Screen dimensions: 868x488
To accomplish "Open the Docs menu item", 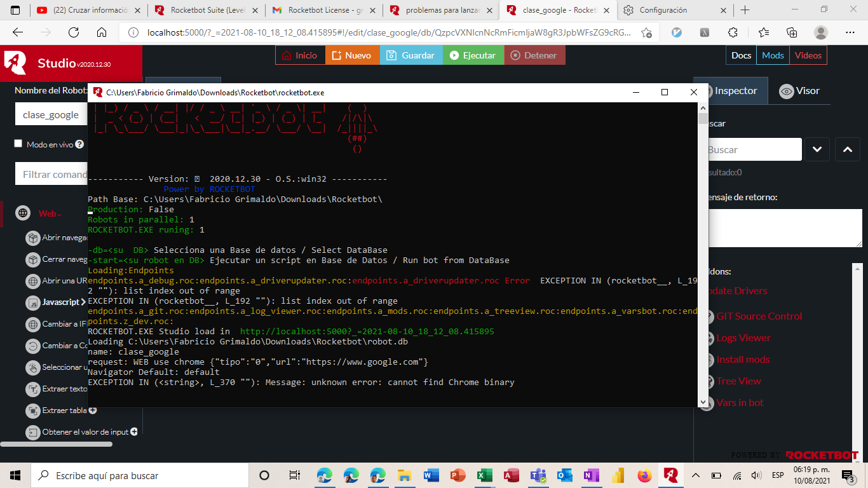I will pos(741,55).
